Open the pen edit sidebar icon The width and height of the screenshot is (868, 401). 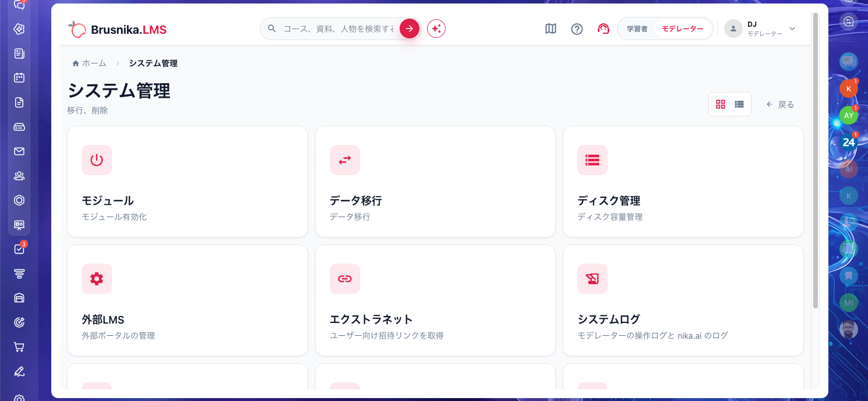19,371
